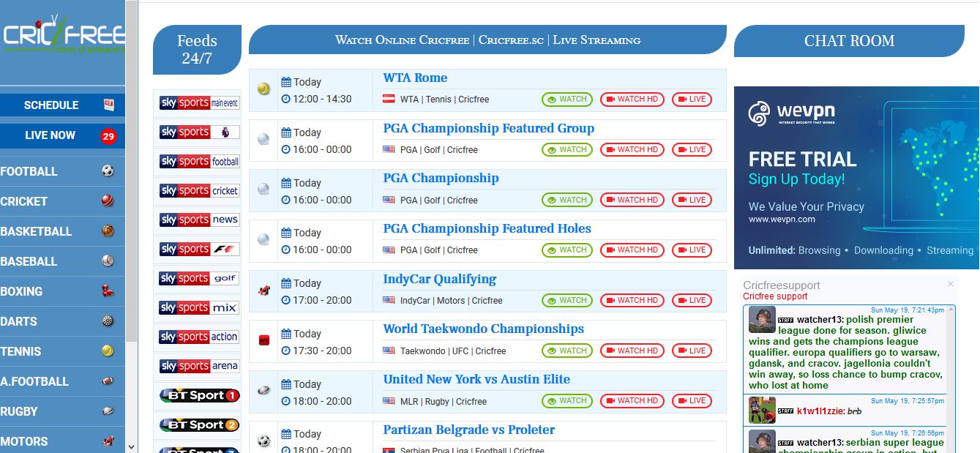The height and width of the screenshot is (453, 980).
Task: Click the tennis ball icon beside WTA Rome
Action: 263,89
